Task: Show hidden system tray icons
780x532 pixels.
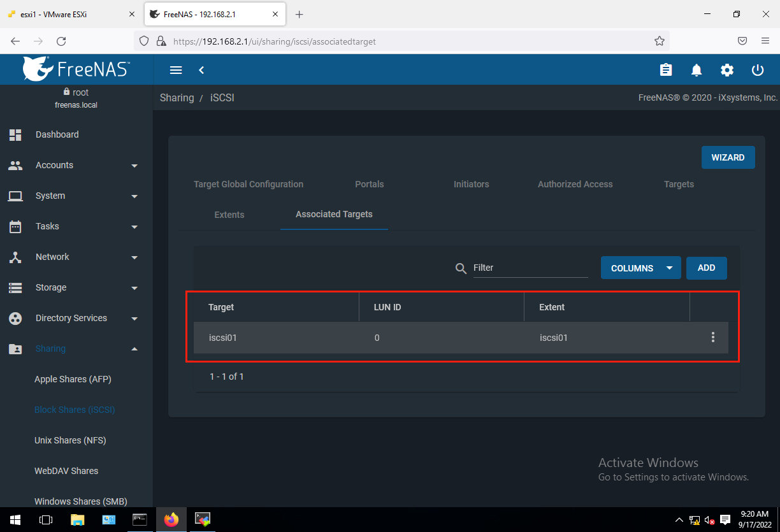Action: click(x=679, y=520)
